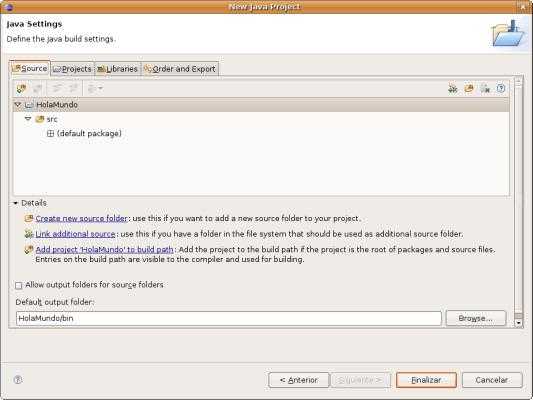Follow the Link additional source link
The width and height of the screenshot is (533, 400).
click(75, 234)
